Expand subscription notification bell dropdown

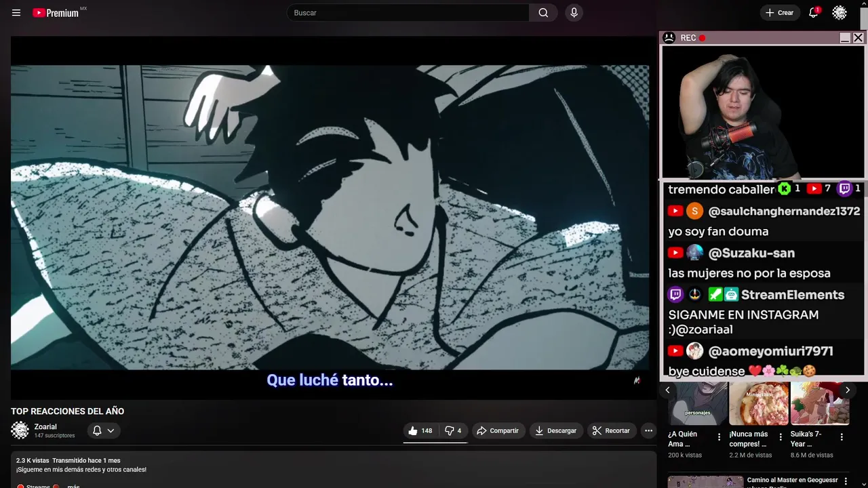pyautogui.click(x=104, y=430)
